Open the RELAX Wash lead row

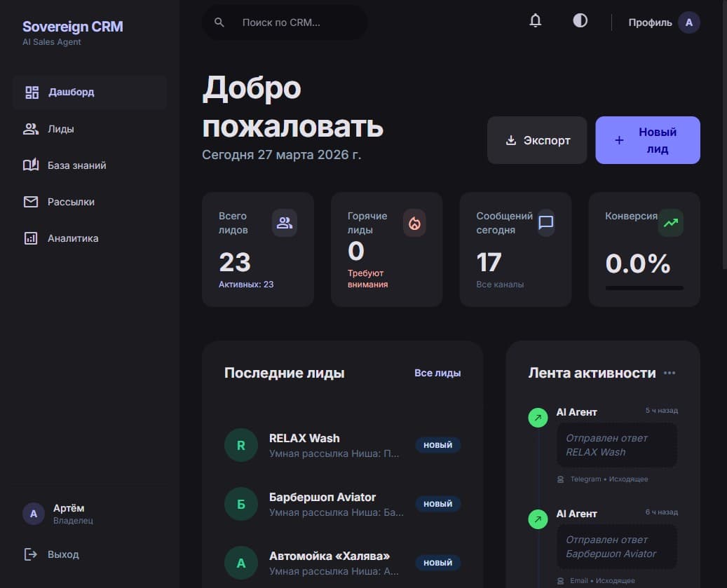[x=343, y=445]
